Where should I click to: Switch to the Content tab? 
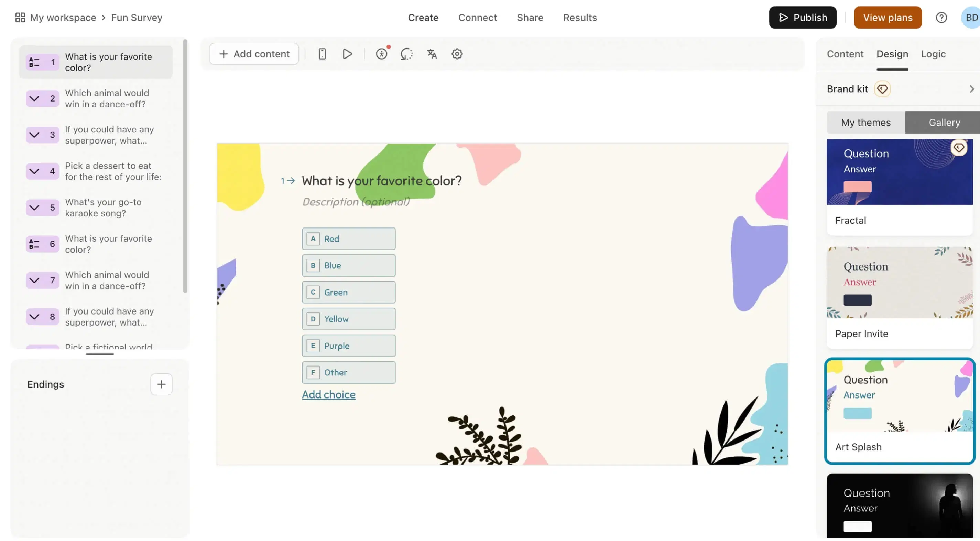pyautogui.click(x=845, y=54)
